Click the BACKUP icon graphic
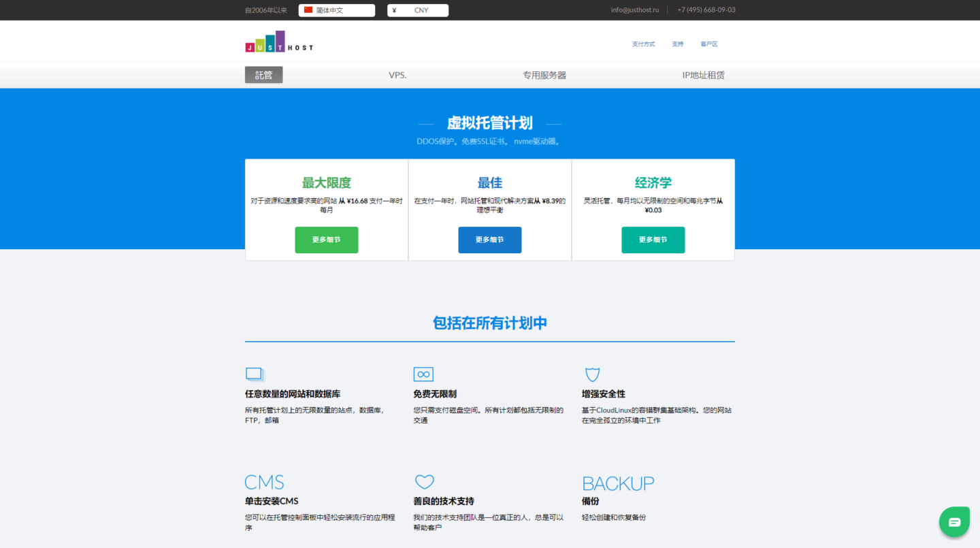The width and height of the screenshot is (980, 548). point(618,483)
